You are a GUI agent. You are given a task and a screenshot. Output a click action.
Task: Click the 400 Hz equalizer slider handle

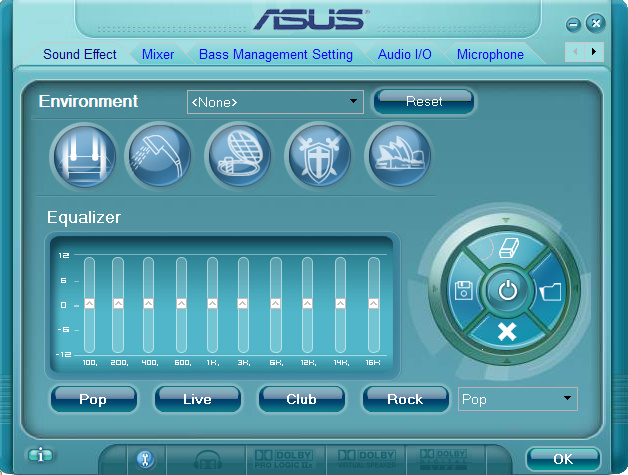point(148,303)
